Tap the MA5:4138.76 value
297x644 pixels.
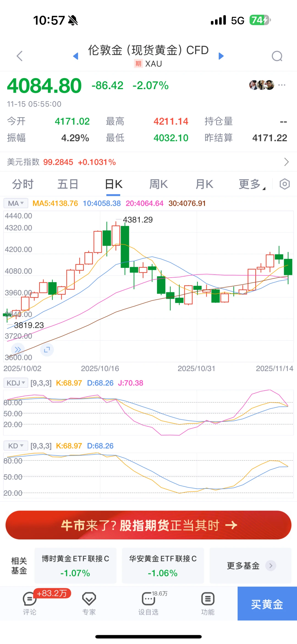[x=55, y=203]
